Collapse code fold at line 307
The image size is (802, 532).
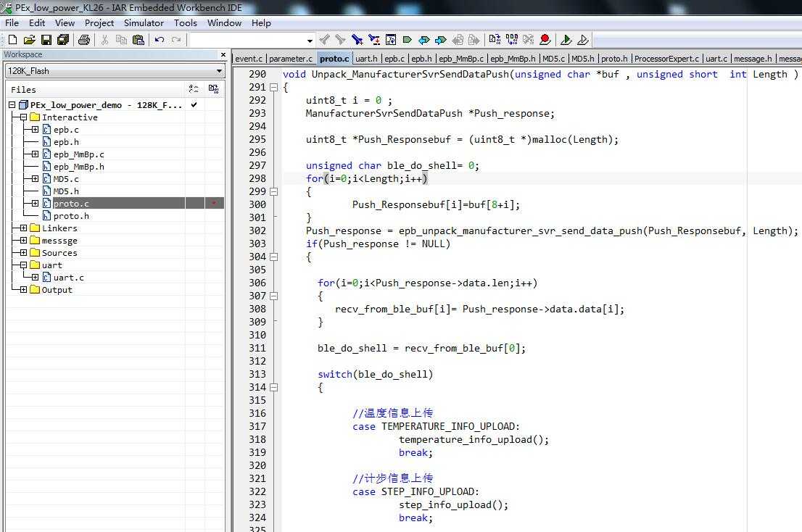tap(273, 296)
